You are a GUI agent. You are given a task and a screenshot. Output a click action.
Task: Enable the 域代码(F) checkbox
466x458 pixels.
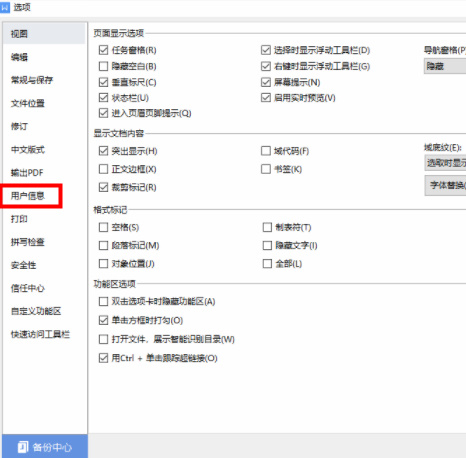(x=266, y=151)
